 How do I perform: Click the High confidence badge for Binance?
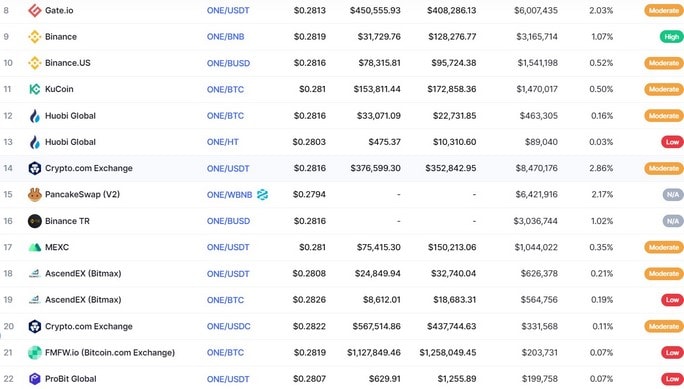[671, 37]
